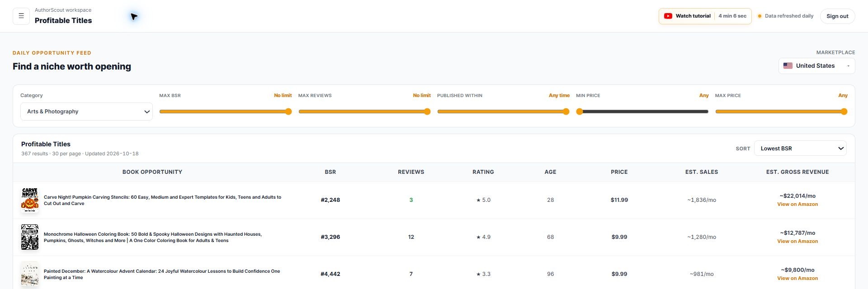This screenshot has width=868, height=289.
Task: Adjust the Max Reviews slider handle
Action: 427,112
